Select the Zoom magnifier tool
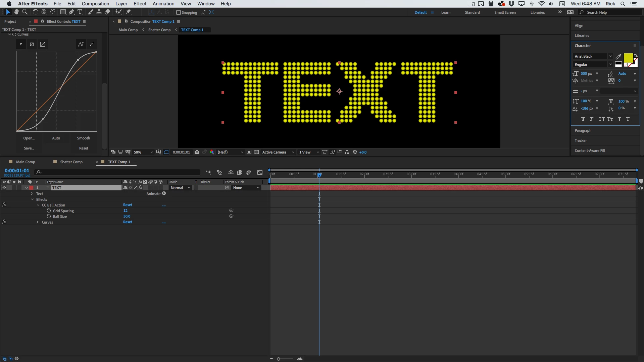The image size is (644, 362). coord(25,12)
